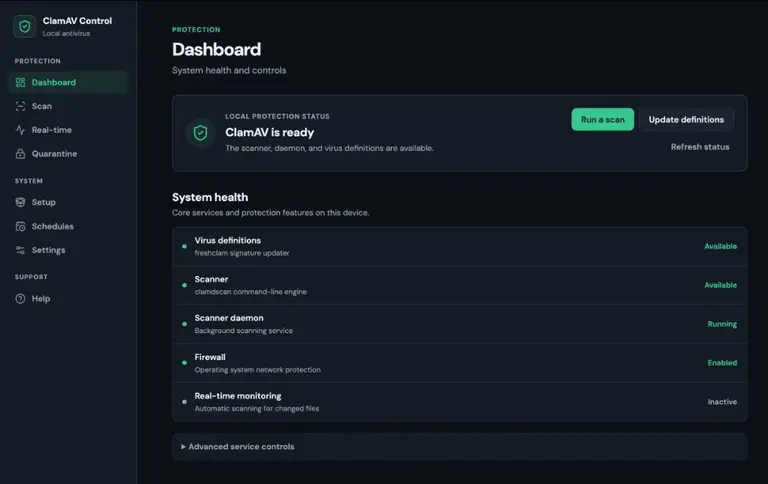Select the Scanner daemon row title
Image resolution: width=768 pixels, height=484 pixels.
pyautogui.click(x=229, y=318)
